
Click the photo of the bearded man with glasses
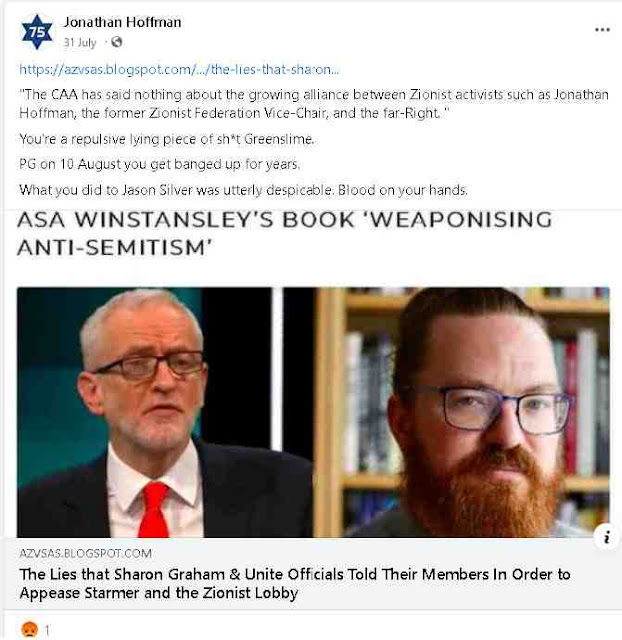[x=461, y=412]
